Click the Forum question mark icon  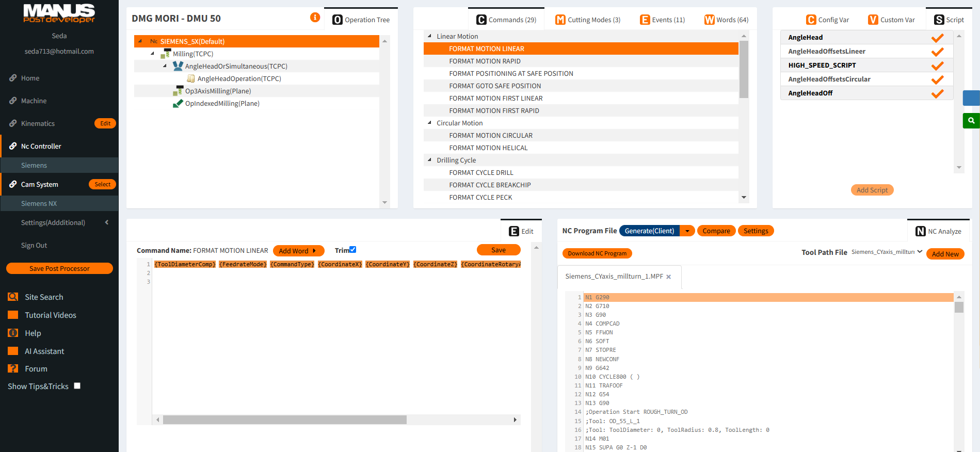13,368
